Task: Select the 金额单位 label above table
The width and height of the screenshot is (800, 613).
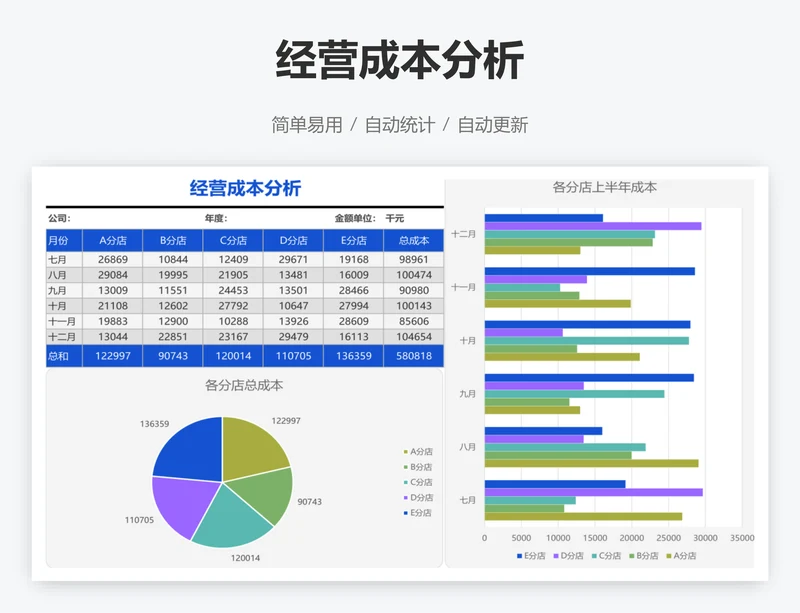Action: tap(354, 218)
